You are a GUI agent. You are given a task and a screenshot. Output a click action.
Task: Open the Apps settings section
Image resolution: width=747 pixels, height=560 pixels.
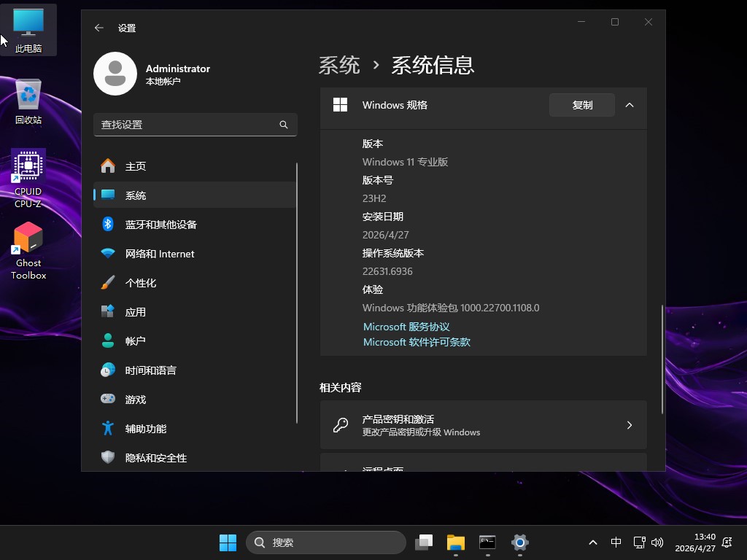click(136, 312)
